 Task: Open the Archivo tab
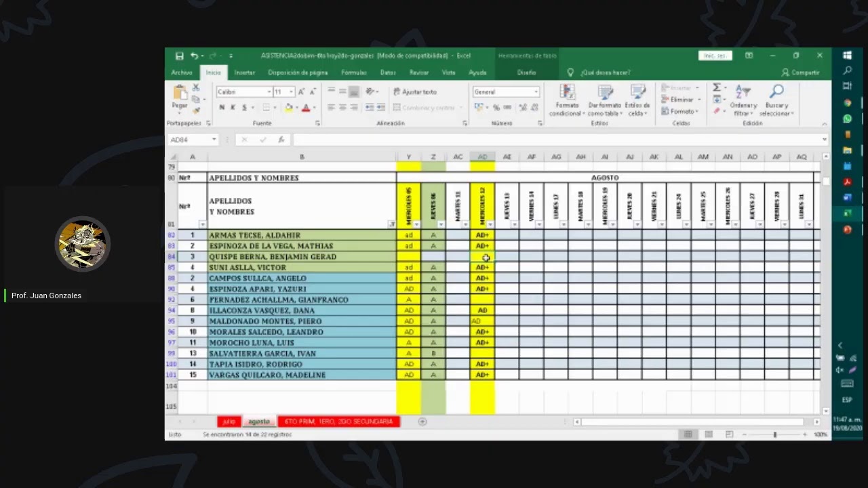182,73
